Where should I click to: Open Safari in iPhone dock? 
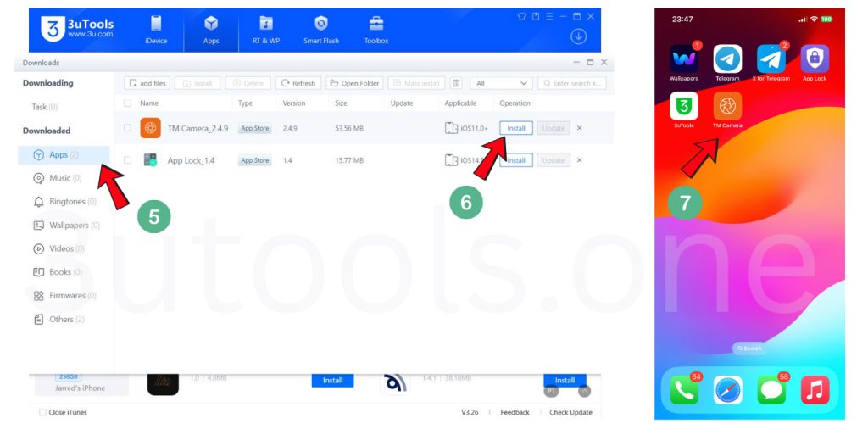point(727,390)
